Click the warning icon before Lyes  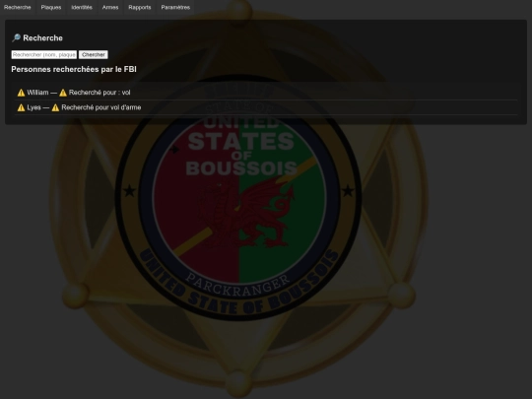pos(21,107)
